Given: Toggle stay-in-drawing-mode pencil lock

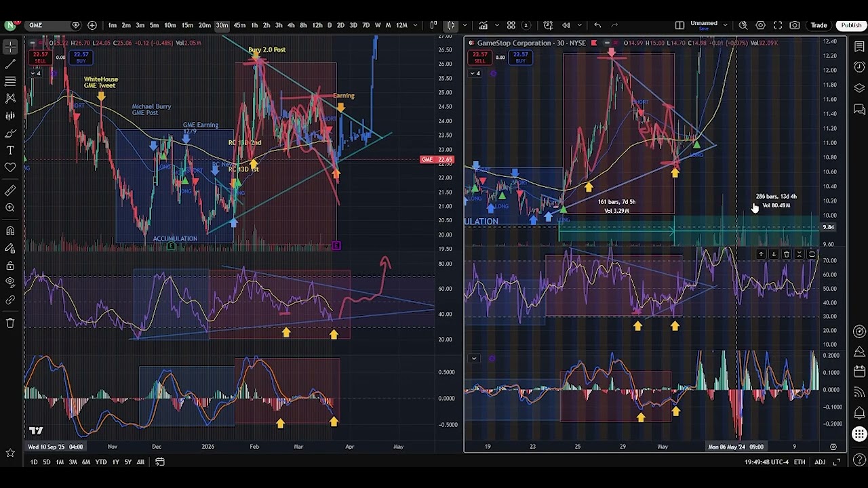Looking at the screenshot, I should 10,248.
